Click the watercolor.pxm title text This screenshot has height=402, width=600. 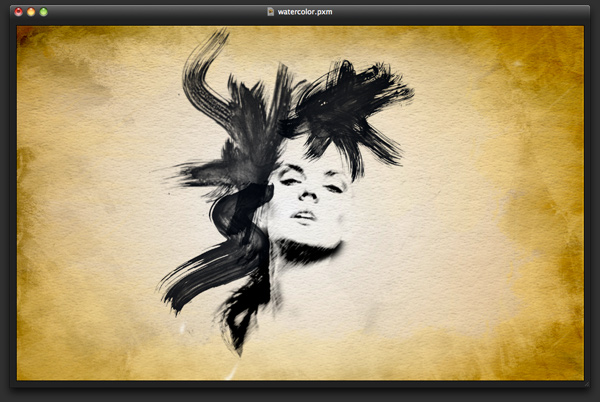(x=305, y=12)
